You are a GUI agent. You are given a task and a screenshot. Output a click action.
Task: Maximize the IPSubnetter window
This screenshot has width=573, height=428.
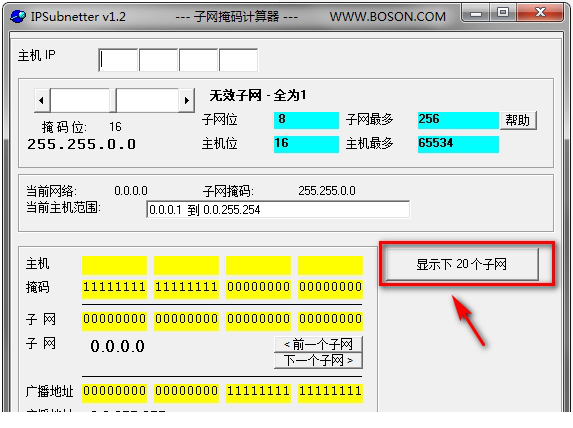(x=503, y=14)
